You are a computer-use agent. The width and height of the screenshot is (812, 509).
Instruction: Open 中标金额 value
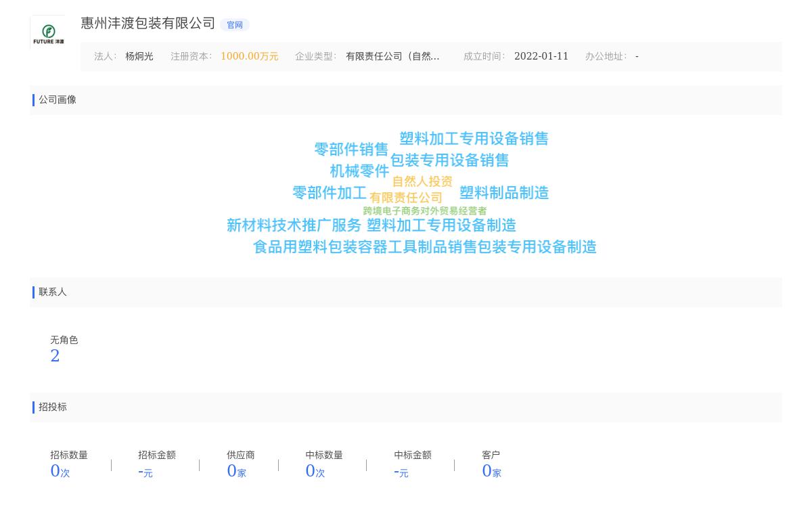coord(401,472)
